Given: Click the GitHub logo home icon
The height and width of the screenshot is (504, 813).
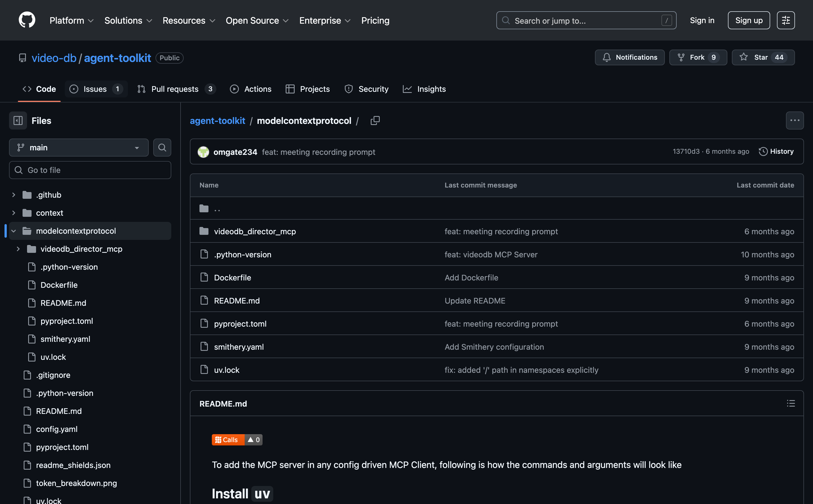Looking at the screenshot, I should coord(27,20).
